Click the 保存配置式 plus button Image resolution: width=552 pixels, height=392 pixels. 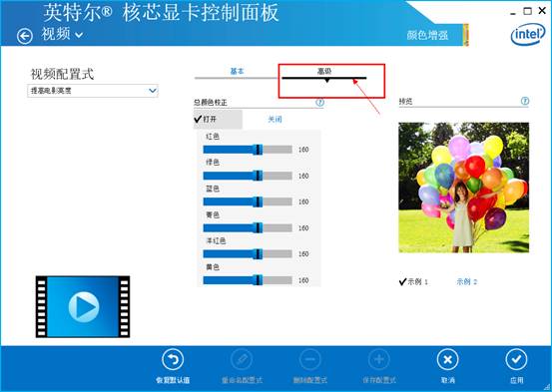pyautogui.click(x=379, y=365)
